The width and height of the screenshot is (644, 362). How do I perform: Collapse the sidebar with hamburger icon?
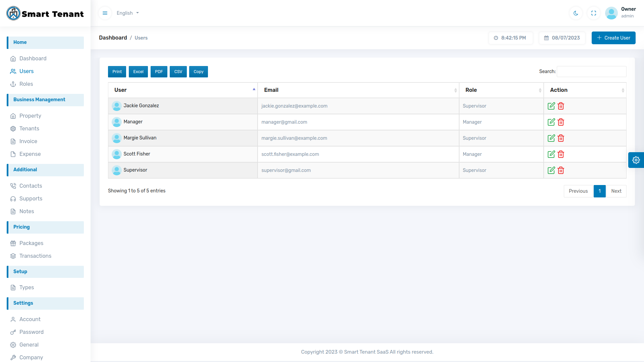(105, 13)
